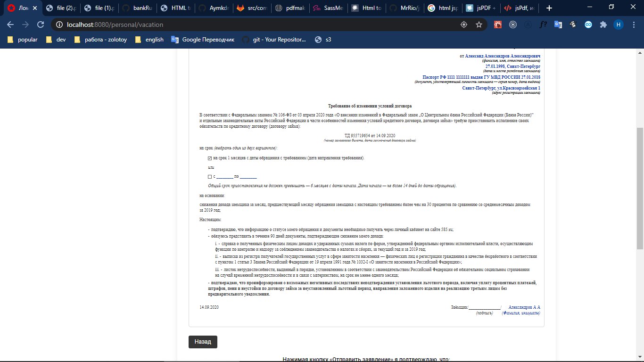The image size is (644, 362).
Task: Click the birth info '27.01.1998, Санкт-Петербург'
Action: pyautogui.click(x=513, y=66)
